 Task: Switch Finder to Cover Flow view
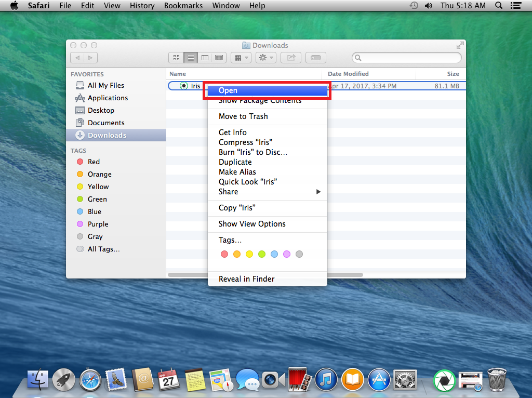pyautogui.click(x=219, y=58)
